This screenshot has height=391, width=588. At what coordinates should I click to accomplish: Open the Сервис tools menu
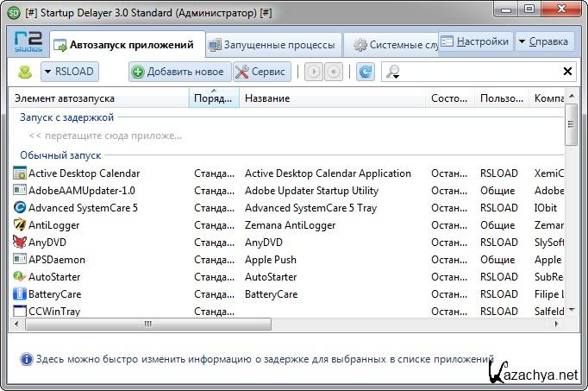(260, 73)
